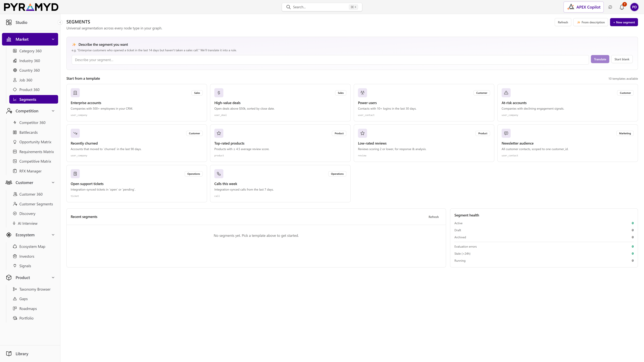Click the Country 360 globe icon
Screen dimensions: 644x362
(15, 70)
